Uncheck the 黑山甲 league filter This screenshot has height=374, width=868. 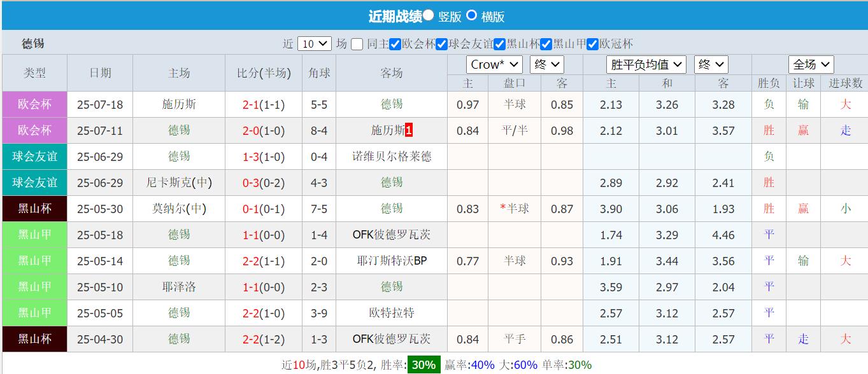point(546,44)
